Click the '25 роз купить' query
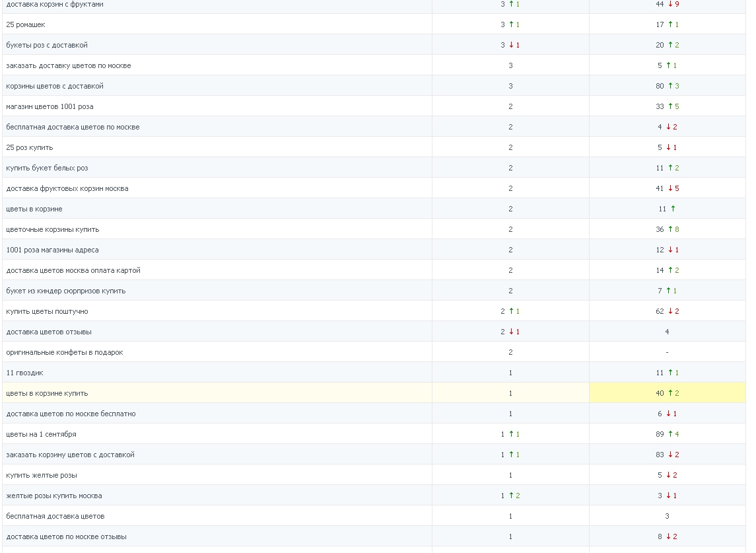 click(x=30, y=147)
